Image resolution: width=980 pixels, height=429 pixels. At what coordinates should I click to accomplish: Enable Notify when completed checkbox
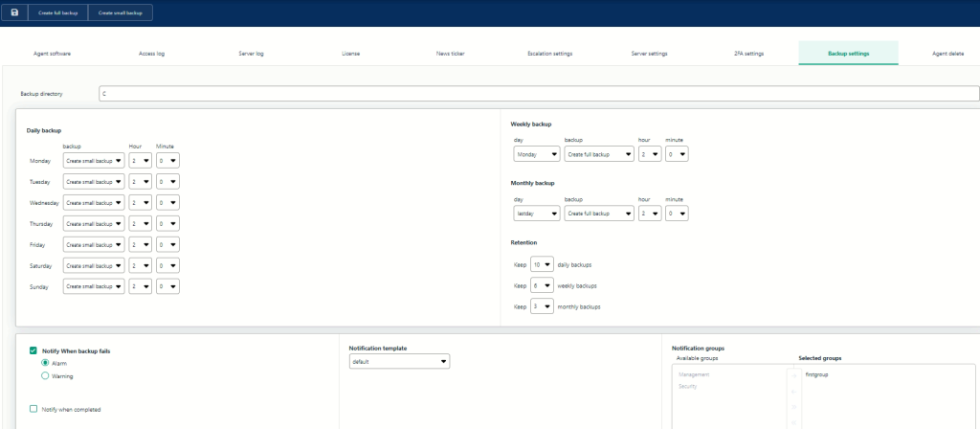(33, 409)
